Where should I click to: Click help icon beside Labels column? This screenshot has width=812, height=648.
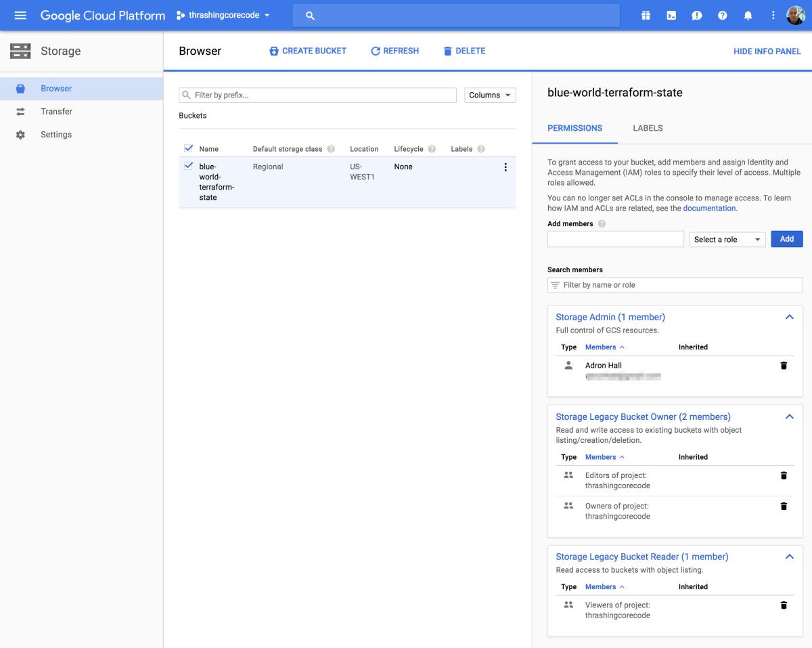point(481,149)
